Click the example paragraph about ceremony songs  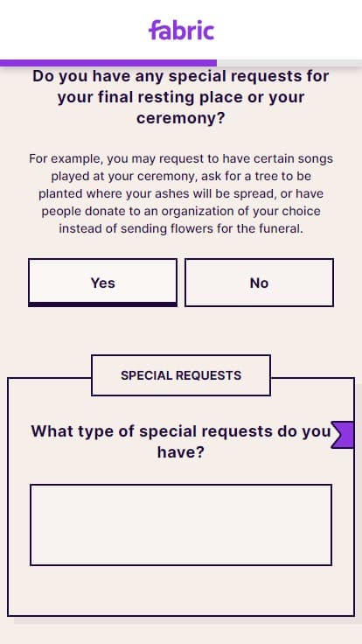click(x=181, y=193)
